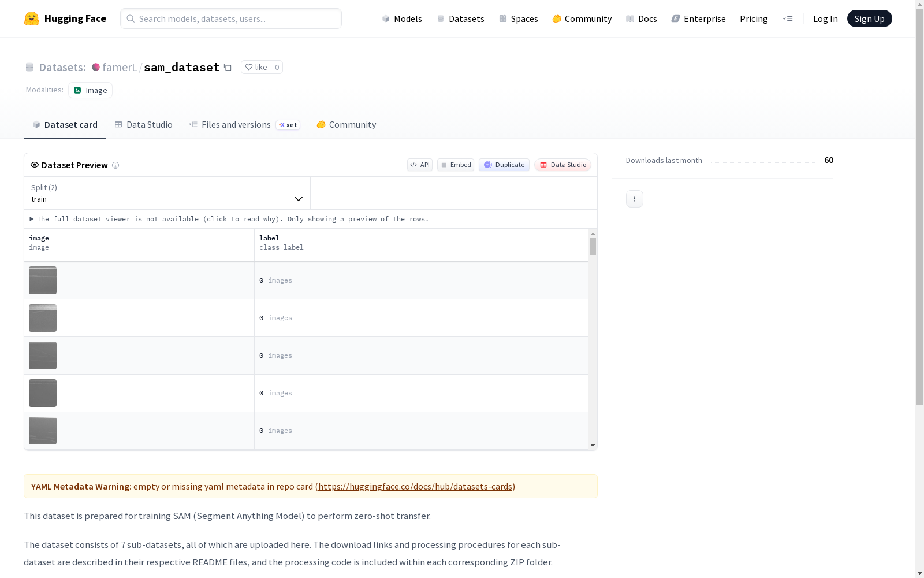Click the Embed button
The width and height of the screenshot is (924, 578).
[x=456, y=165]
